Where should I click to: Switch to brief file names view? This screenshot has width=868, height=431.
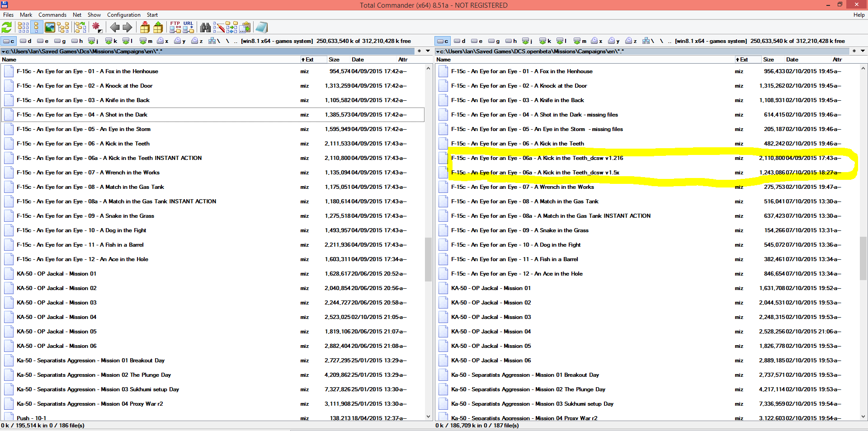(24, 28)
